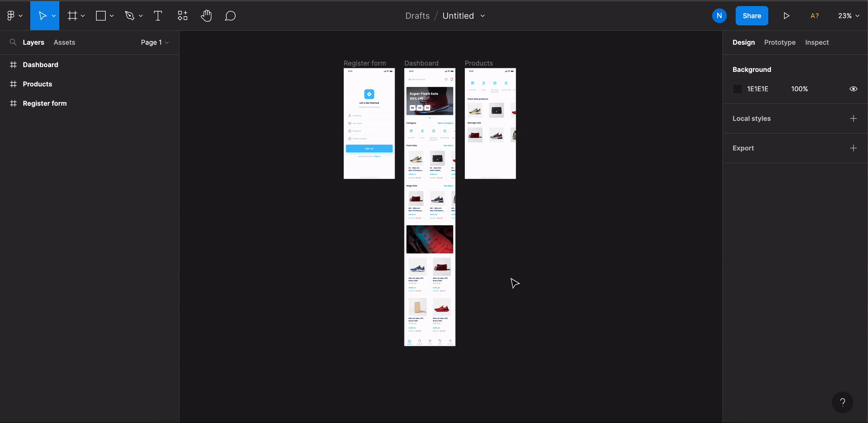Click the Share button
868x423 pixels.
(752, 16)
